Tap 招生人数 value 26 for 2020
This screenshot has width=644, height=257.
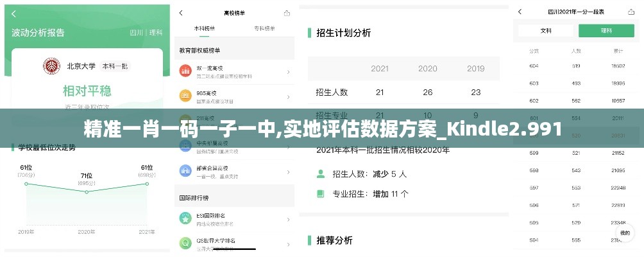tap(428, 92)
